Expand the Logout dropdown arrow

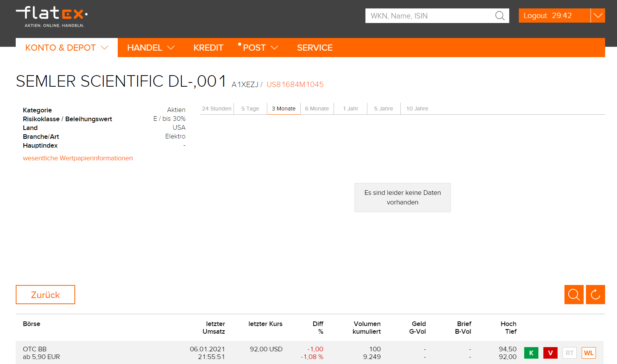coord(598,16)
